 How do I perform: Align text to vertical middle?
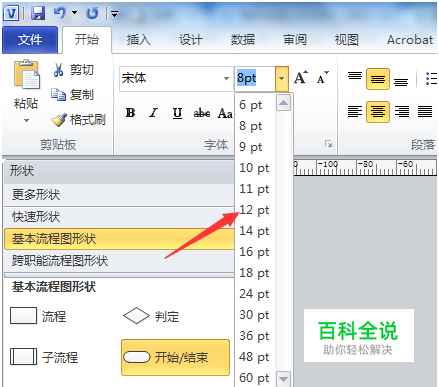click(x=378, y=79)
